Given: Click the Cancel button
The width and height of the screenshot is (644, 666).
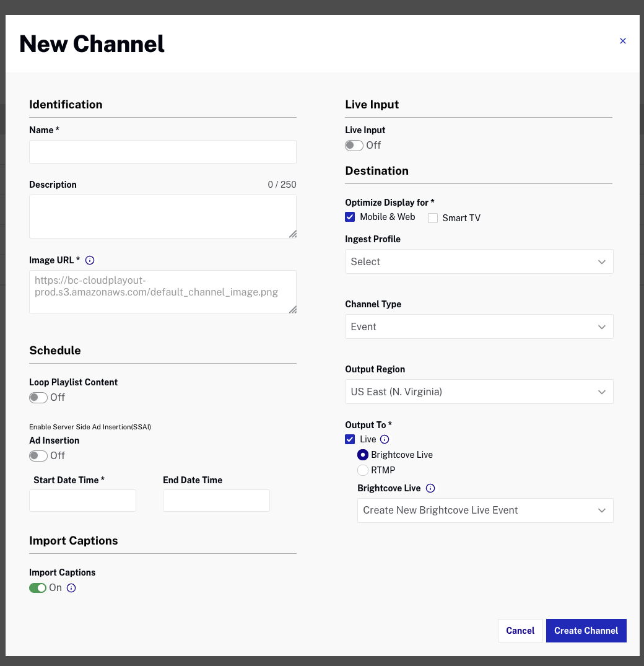Looking at the screenshot, I should 520,631.
